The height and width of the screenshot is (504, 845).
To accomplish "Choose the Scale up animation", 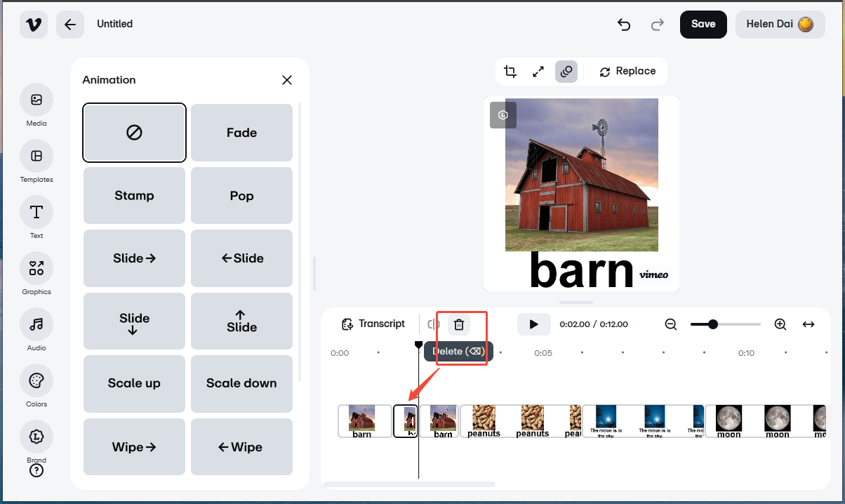I will tap(134, 383).
